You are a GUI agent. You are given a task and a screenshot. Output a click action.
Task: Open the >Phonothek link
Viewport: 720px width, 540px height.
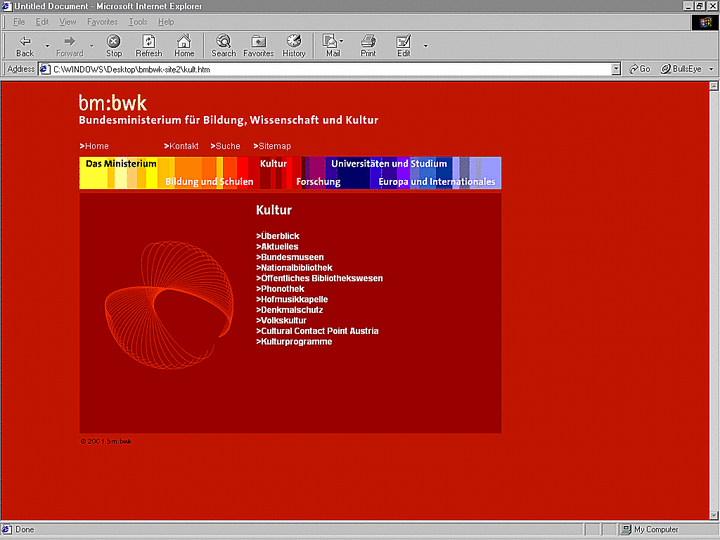point(280,289)
